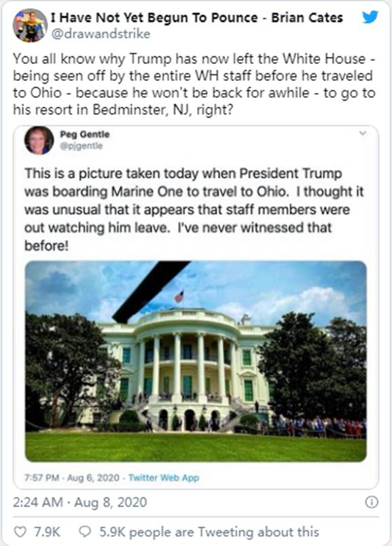392x546 pixels.
Task: Click the quoted tweet 7:57 PM timestamp
Action: 71,477
